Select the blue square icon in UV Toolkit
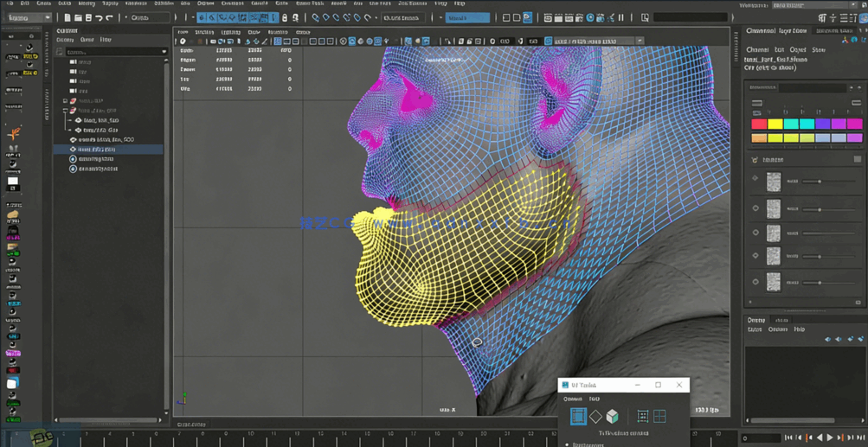Screen dimensions: 868x447 coord(578,417)
